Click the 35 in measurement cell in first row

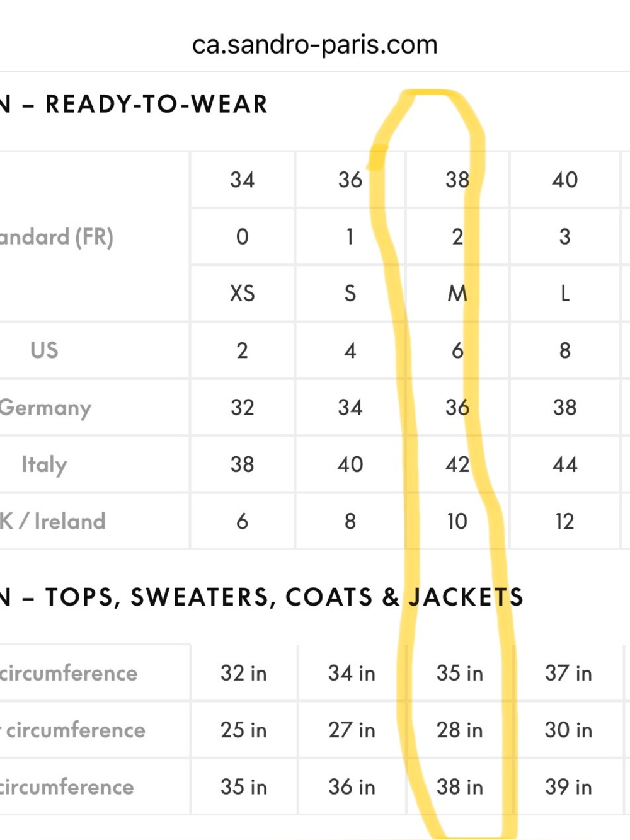tap(460, 673)
